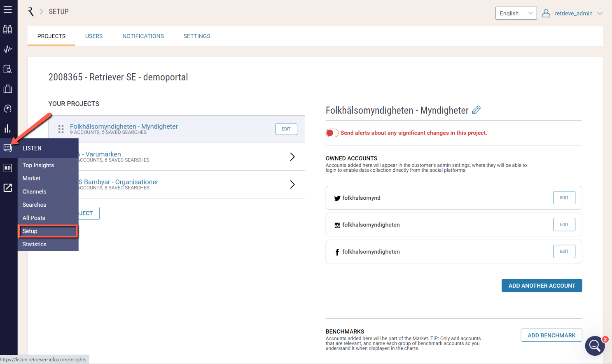612x364 pixels.
Task: Click EDIT for Facebook folkhalsomyndigheten account
Action: pyautogui.click(x=564, y=251)
